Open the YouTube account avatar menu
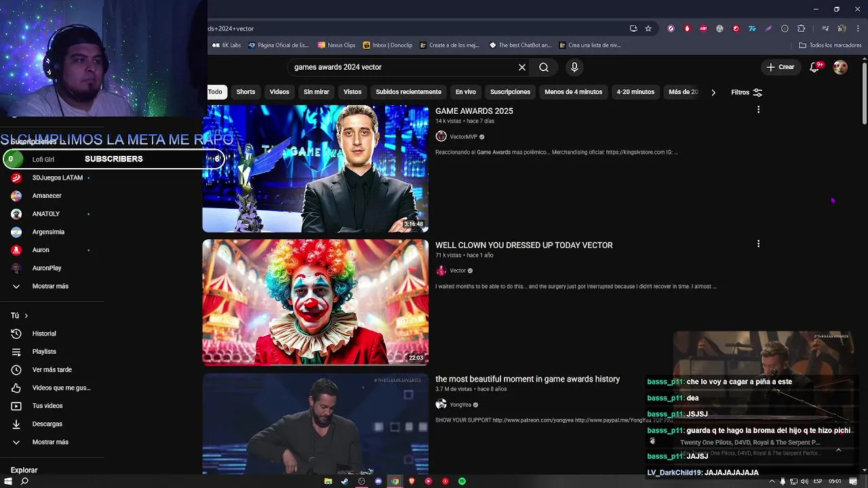The width and height of the screenshot is (868, 488). 840,67
